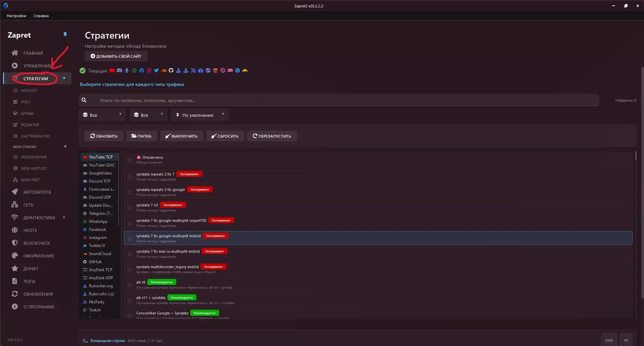Click the Обновить button

104,136
